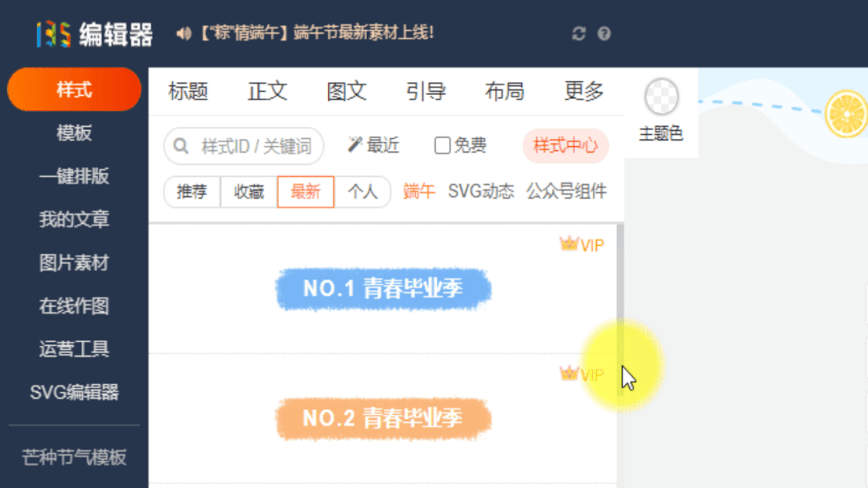
Task: Follow the 端午 category link
Action: pyautogui.click(x=419, y=191)
